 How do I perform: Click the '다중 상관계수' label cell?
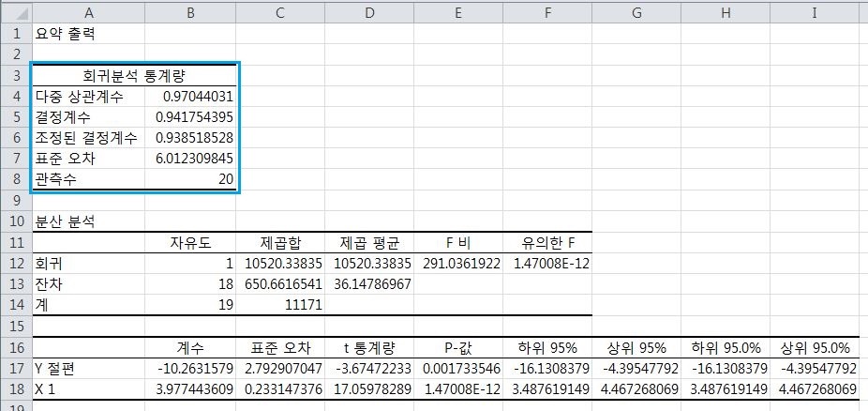(x=88, y=97)
